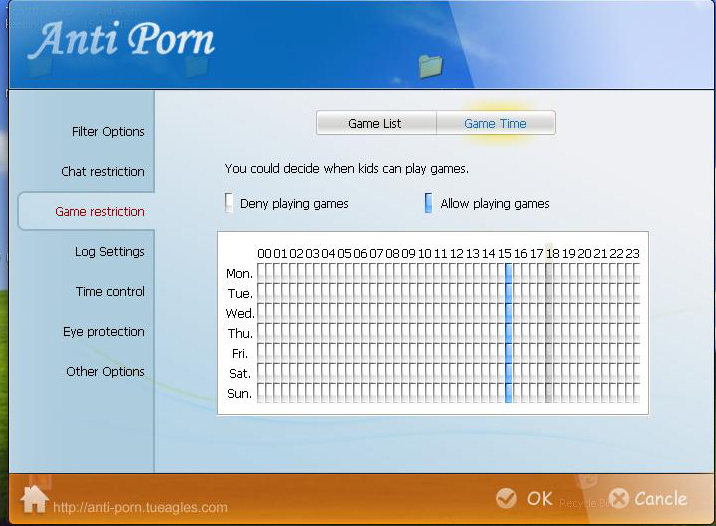The width and height of the screenshot is (716, 526).
Task: Open the anti-porn.tueagles.com link
Action: tap(140, 507)
